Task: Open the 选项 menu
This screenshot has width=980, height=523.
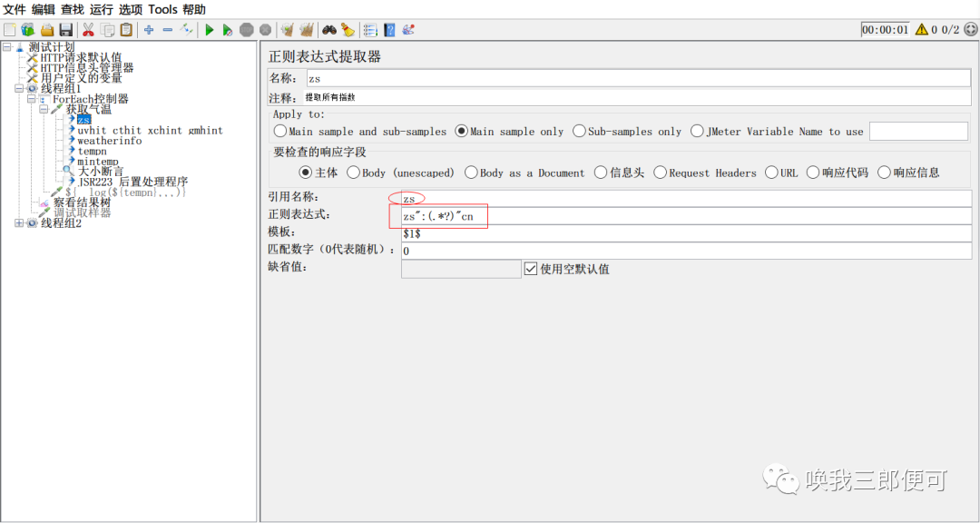Action: (131, 9)
